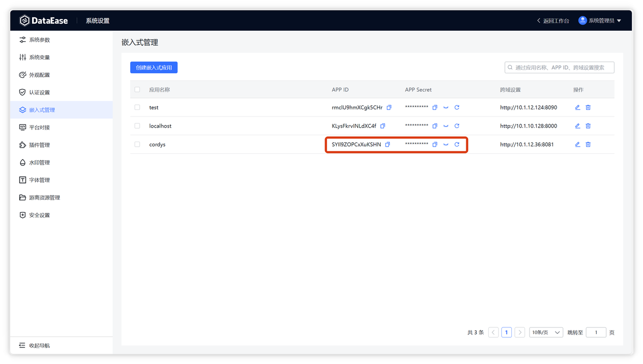Open 认证设置 in sidebar
Viewport: 643px width, 364px height.
tap(61, 92)
